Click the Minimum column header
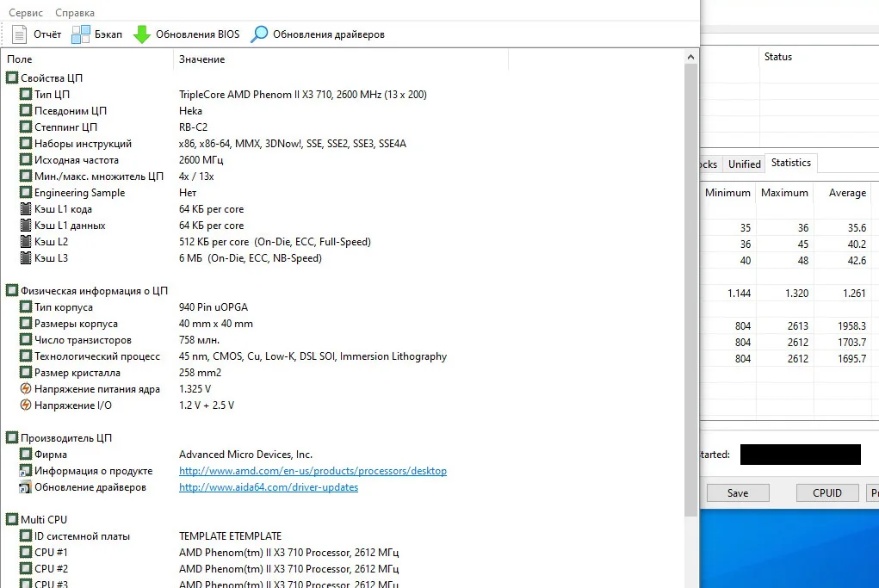 tap(727, 193)
